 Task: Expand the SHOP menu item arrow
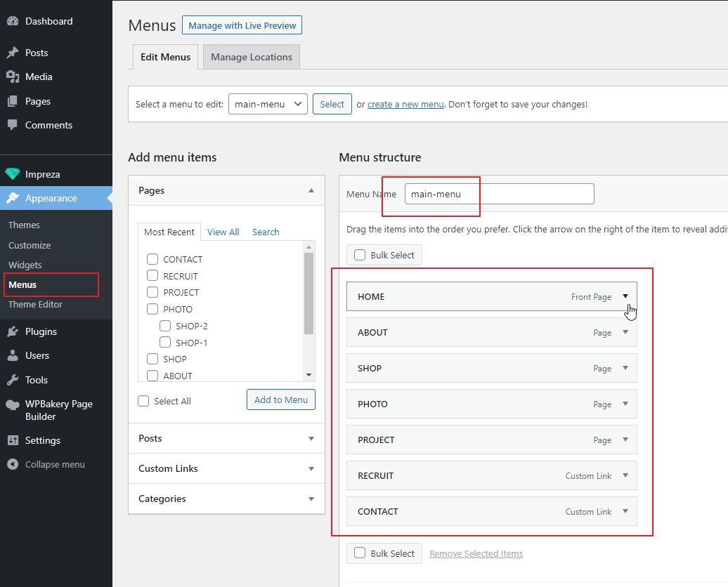coord(625,368)
